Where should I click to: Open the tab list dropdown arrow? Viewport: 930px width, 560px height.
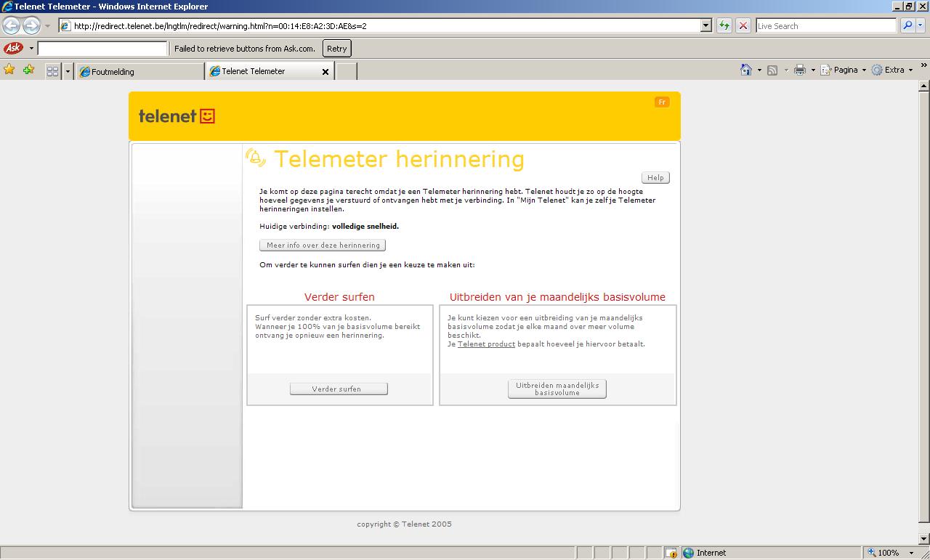(x=68, y=71)
